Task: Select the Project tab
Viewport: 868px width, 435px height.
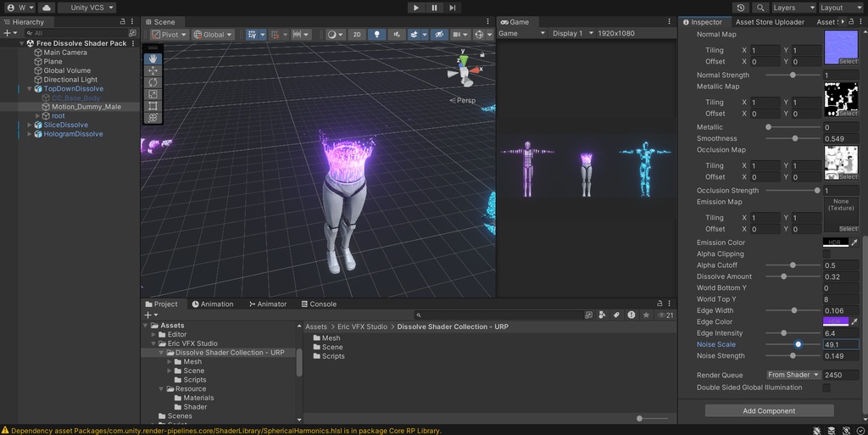Action: pos(161,304)
